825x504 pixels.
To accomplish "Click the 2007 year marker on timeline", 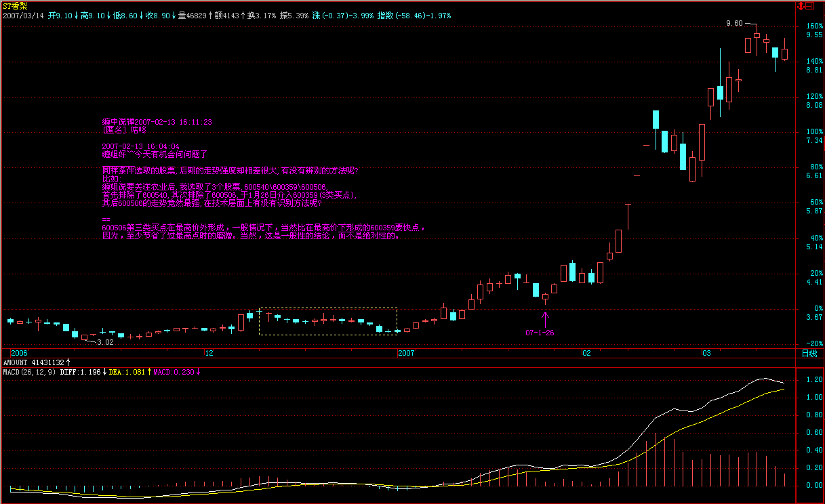I will click(406, 354).
